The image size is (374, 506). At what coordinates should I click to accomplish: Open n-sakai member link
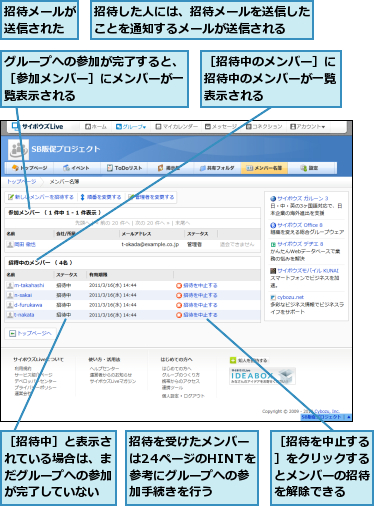tap(23, 295)
